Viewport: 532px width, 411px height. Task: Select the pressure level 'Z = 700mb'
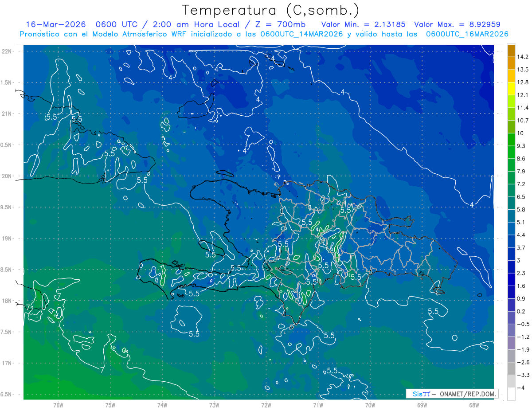point(281,24)
